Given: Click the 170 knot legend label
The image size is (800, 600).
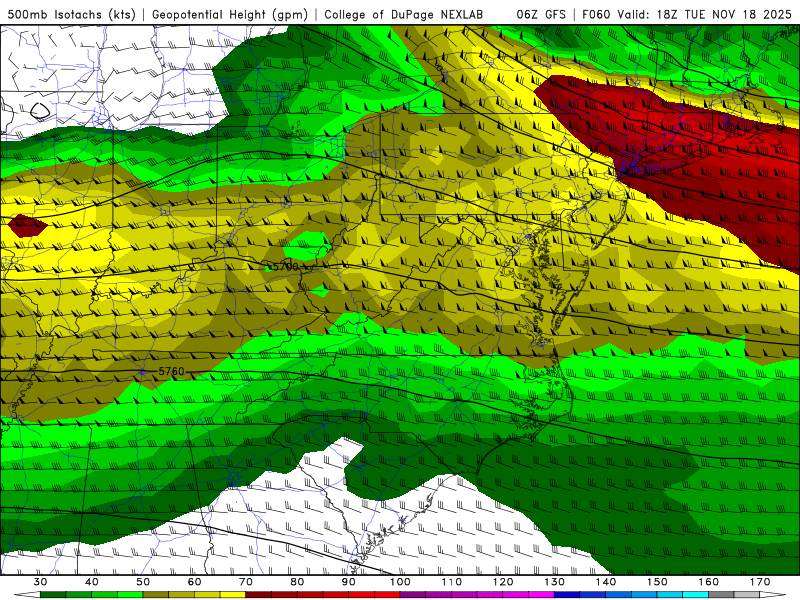Looking at the screenshot, I should pyautogui.click(x=760, y=582).
